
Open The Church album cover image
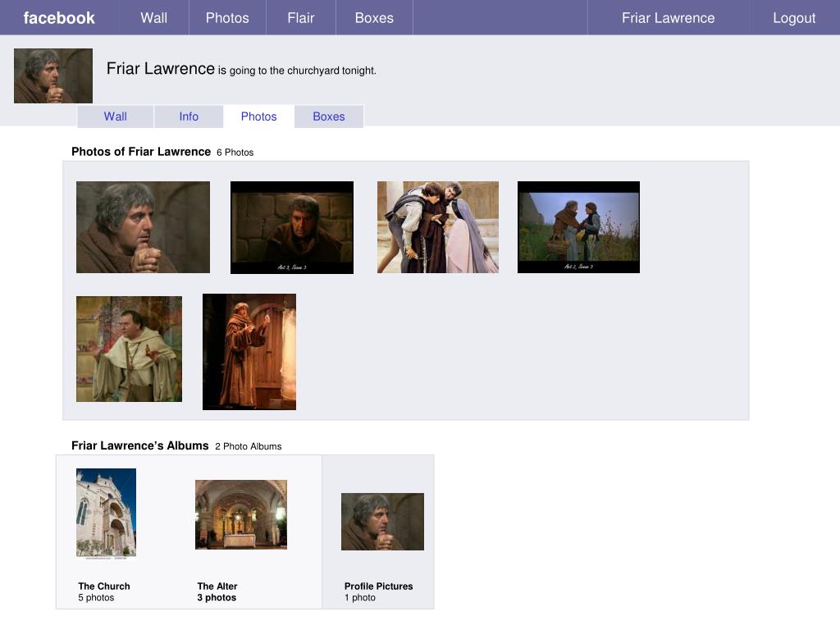[x=106, y=514]
